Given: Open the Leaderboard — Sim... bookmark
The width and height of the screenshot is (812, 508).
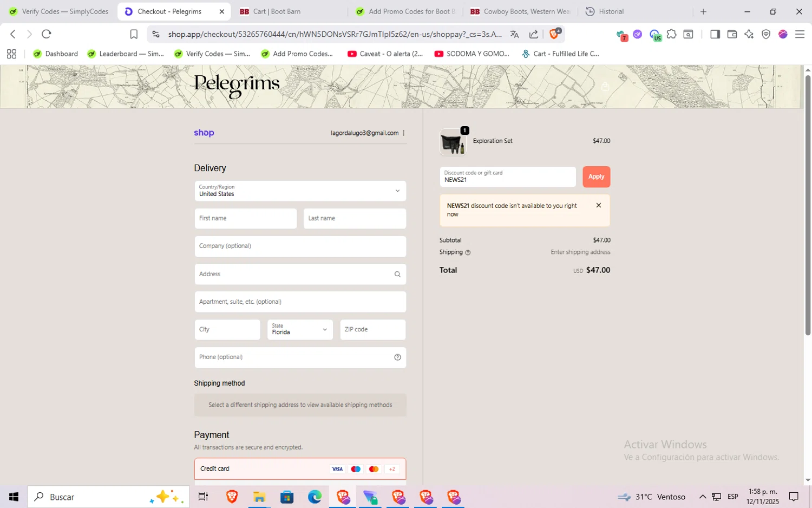Looking at the screenshot, I should point(126,54).
